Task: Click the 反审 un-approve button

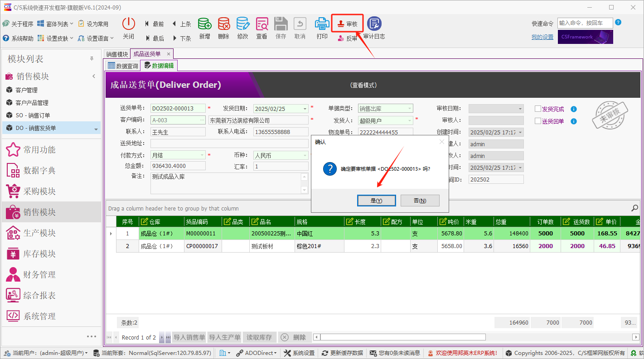Action: (x=347, y=38)
